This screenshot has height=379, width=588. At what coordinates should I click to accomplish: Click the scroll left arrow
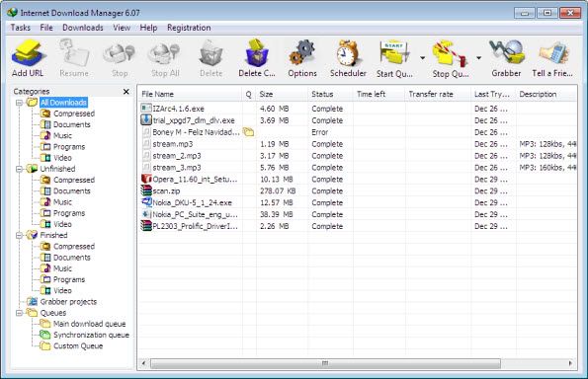click(143, 363)
